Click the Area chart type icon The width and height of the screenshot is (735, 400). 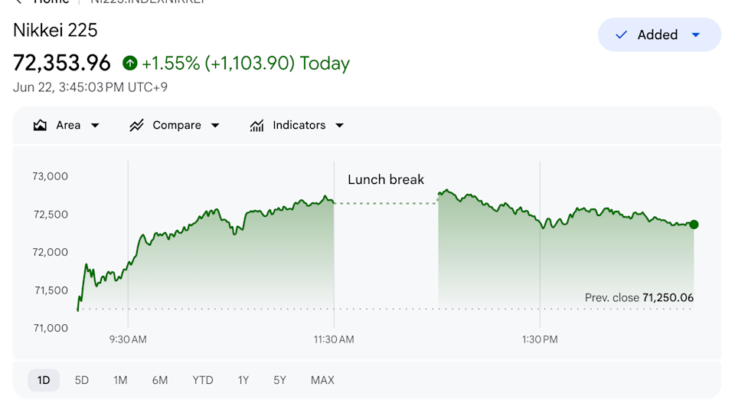pos(40,125)
